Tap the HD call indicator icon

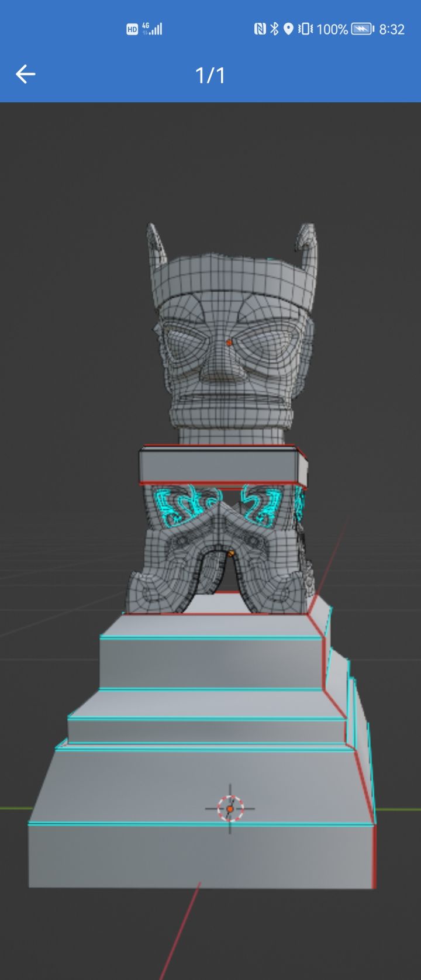click(132, 29)
